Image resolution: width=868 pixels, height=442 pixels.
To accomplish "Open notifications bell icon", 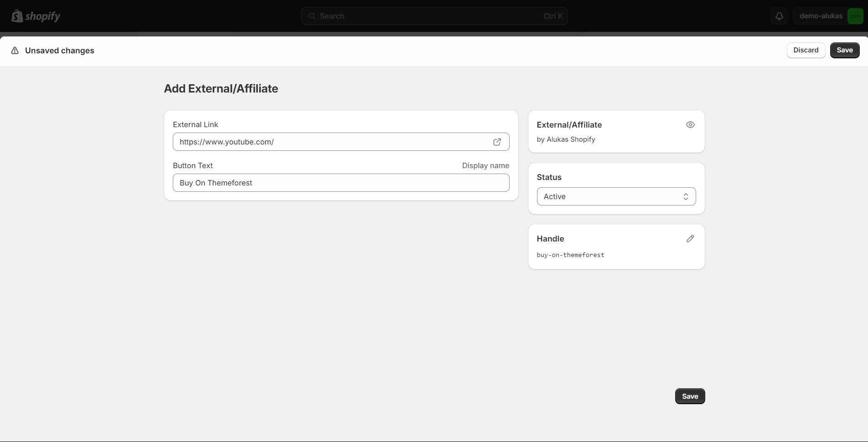I will click(780, 16).
